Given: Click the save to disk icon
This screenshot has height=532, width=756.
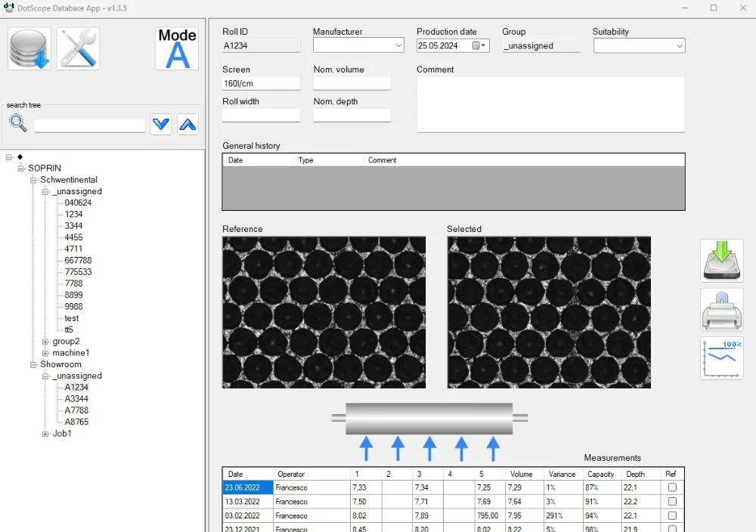Looking at the screenshot, I should pos(722,261).
